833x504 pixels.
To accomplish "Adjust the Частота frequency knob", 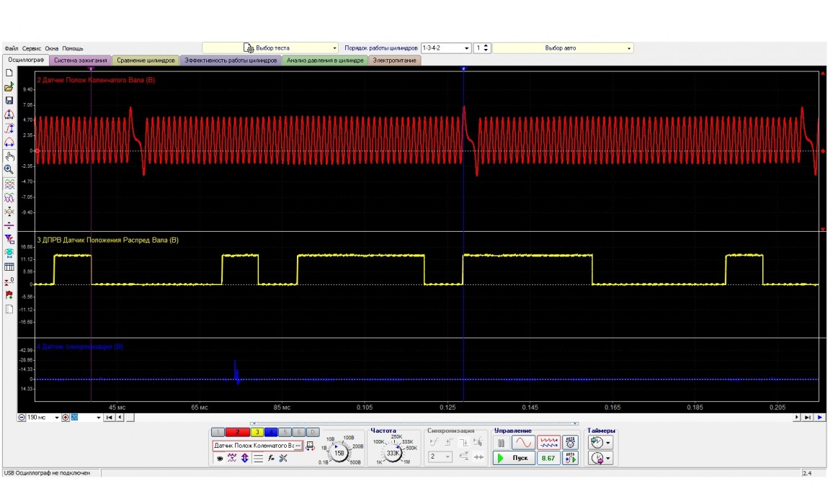I will [393, 454].
